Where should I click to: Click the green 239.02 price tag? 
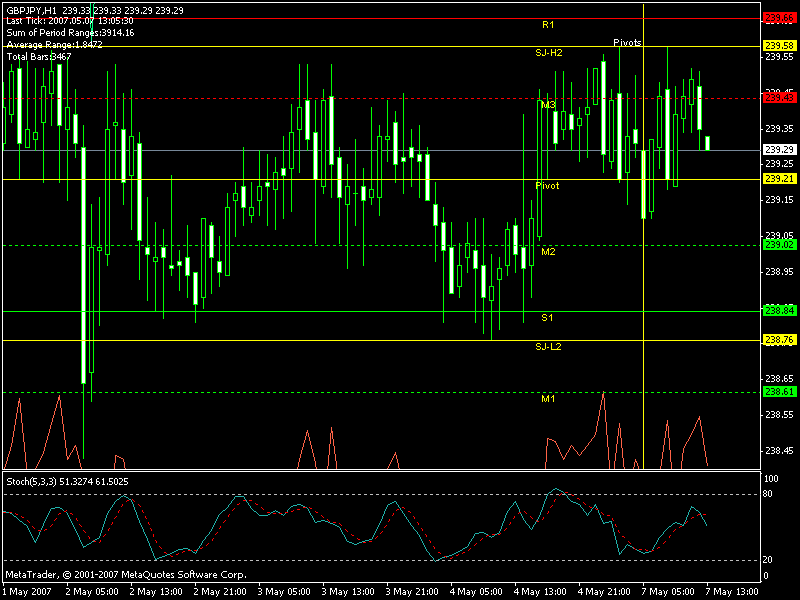click(779, 244)
